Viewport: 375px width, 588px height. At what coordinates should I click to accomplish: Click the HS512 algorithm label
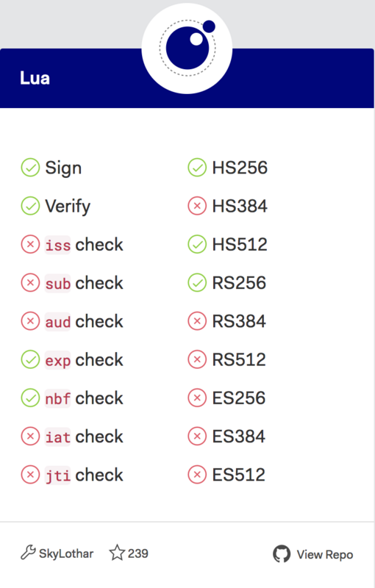[240, 245]
